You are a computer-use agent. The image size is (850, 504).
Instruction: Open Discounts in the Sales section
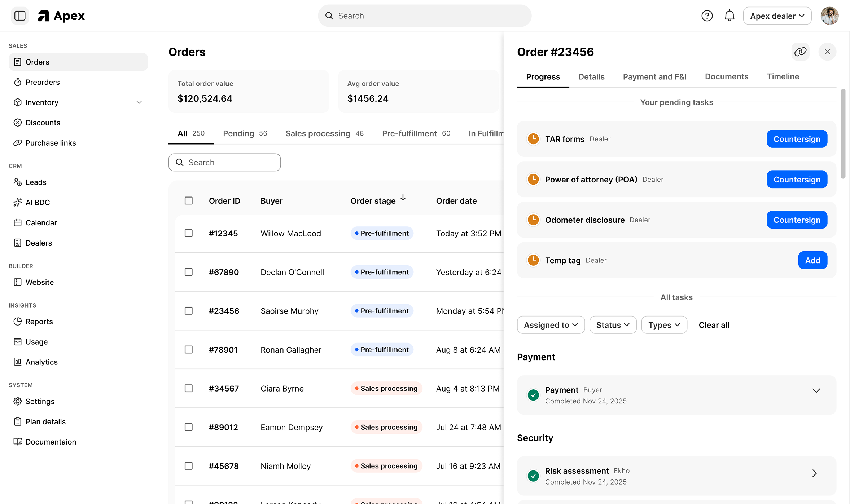43,123
